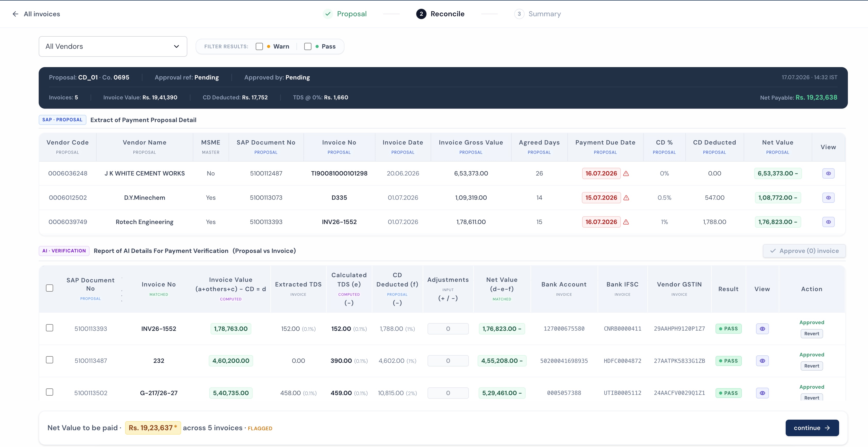Revert approval for invoice INV26-1552

tap(811, 334)
